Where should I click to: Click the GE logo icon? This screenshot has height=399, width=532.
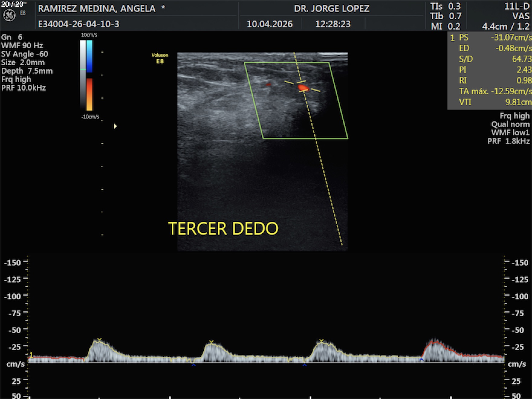point(9,15)
